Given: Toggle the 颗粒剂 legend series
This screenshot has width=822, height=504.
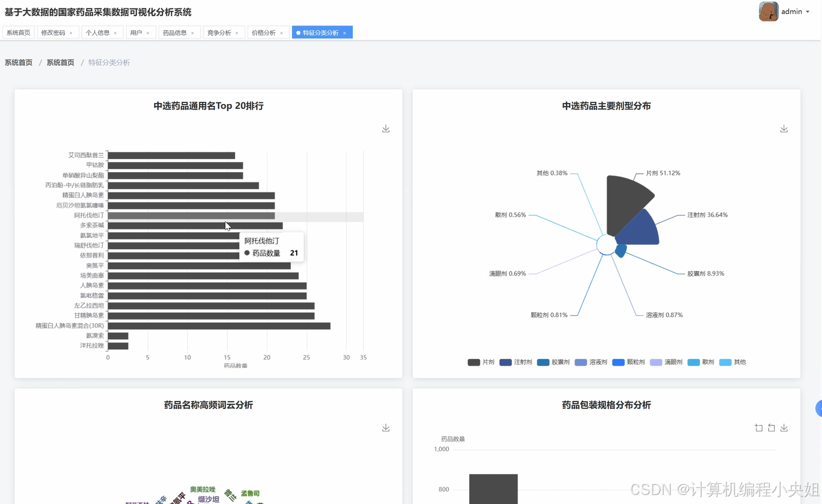Looking at the screenshot, I should pyautogui.click(x=628, y=362).
